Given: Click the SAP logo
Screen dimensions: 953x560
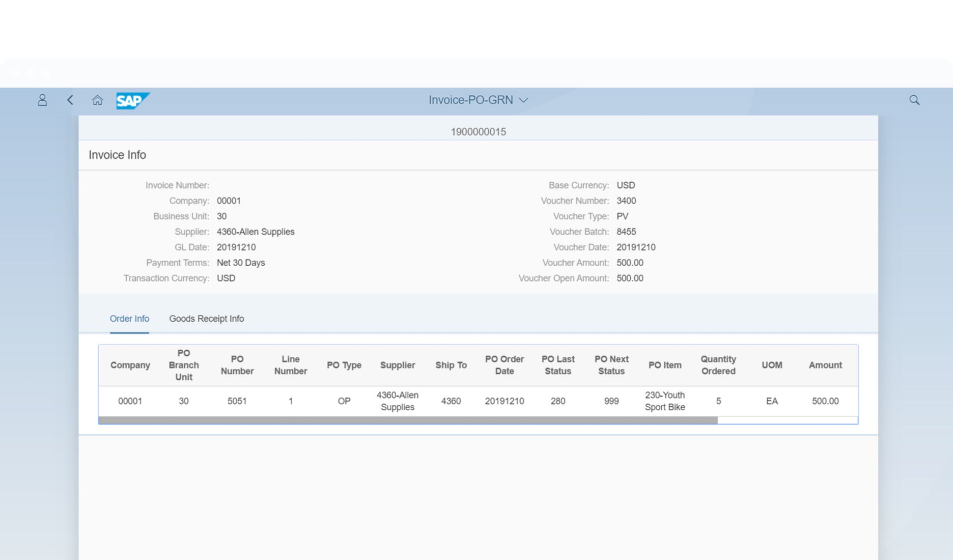Looking at the screenshot, I should click(132, 101).
